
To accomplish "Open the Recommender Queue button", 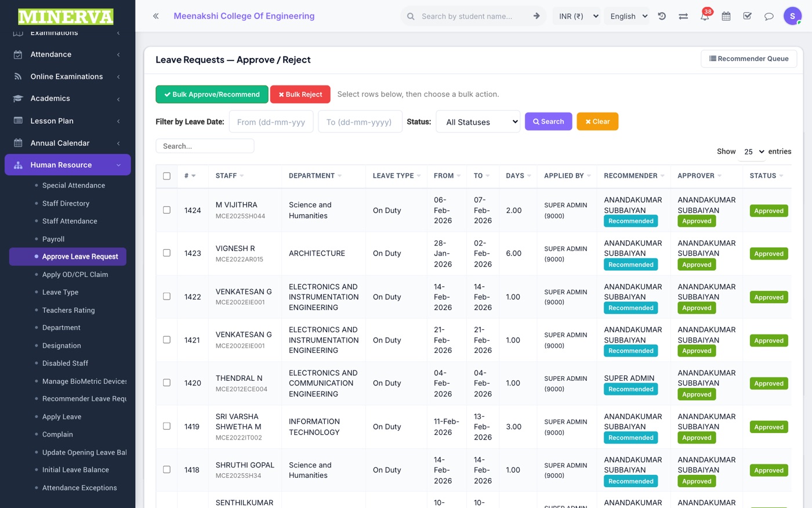I will click(749, 59).
